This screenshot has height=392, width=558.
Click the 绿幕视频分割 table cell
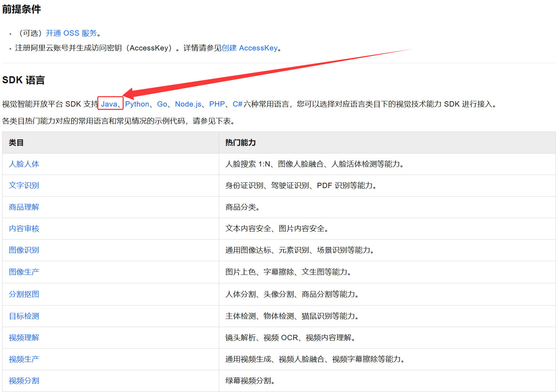tap(387, 381)
